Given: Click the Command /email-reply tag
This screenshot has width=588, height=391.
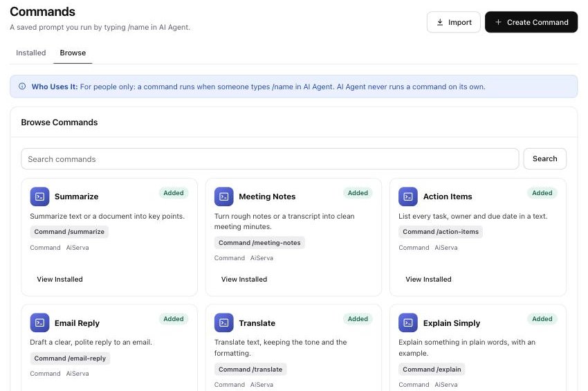Looking at the screenshot, I should [70, 358].
